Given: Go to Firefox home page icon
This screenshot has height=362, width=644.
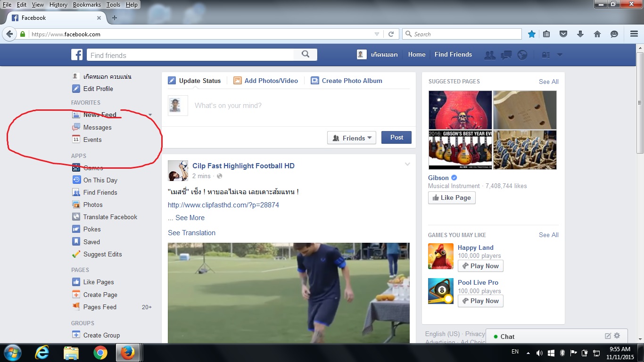Looking at the screenshot, I should [x=597, y=34].
